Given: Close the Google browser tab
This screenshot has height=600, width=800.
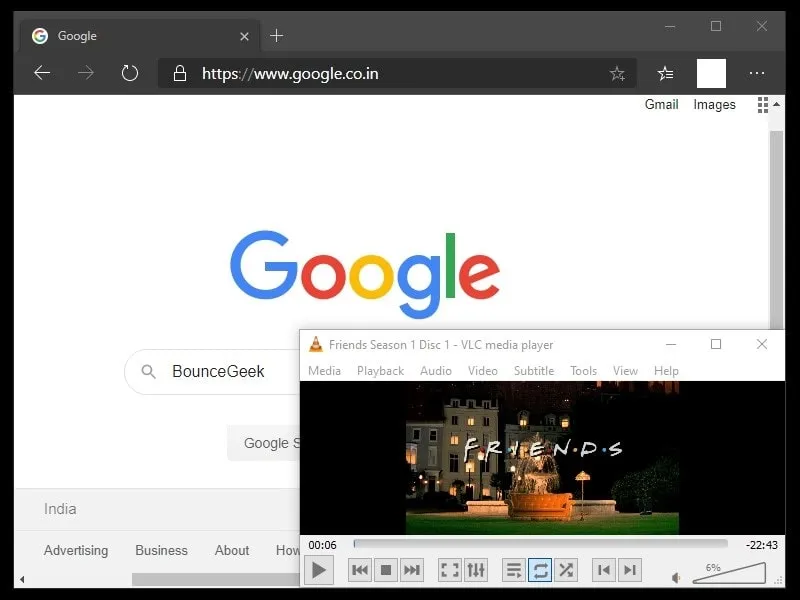Looking at the screenshot, I should [244, 36].
